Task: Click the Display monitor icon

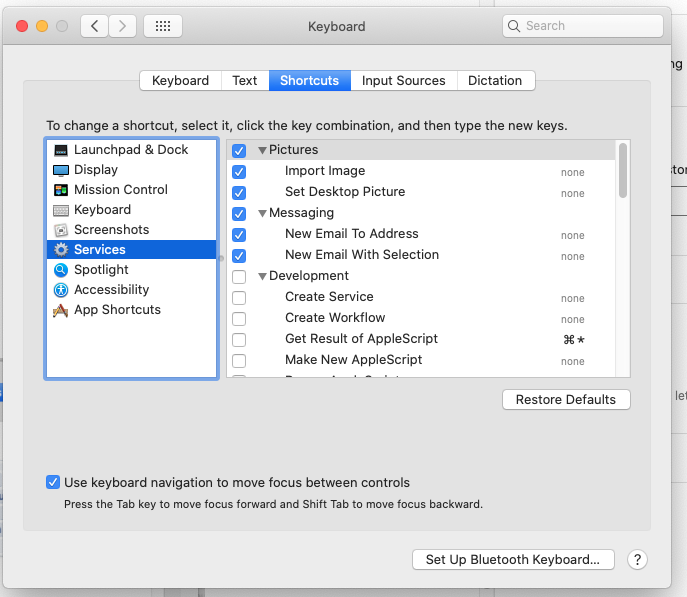Action: click(x=61, y=170)
